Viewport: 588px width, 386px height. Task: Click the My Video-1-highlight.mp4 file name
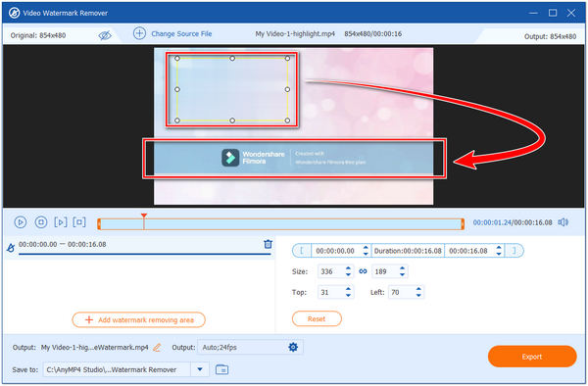295,33
